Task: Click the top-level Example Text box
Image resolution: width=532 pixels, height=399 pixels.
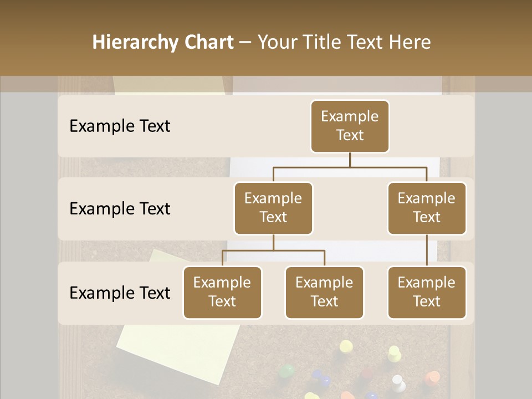Action: [x=350, y=126]
